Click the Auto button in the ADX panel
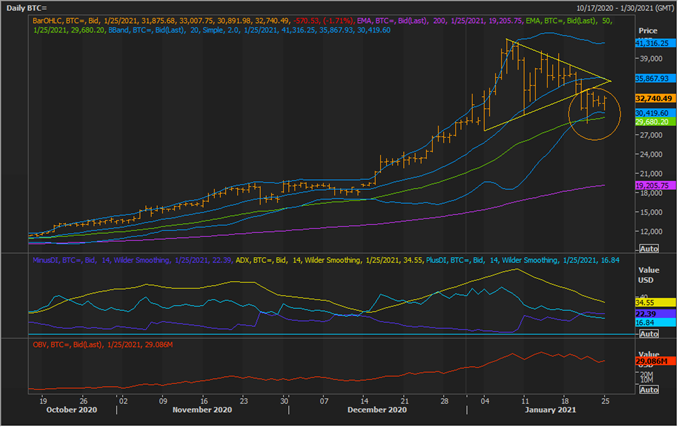The width and height of the screenshot is (678, 427). pyautogui.click(x=649, y=334)
